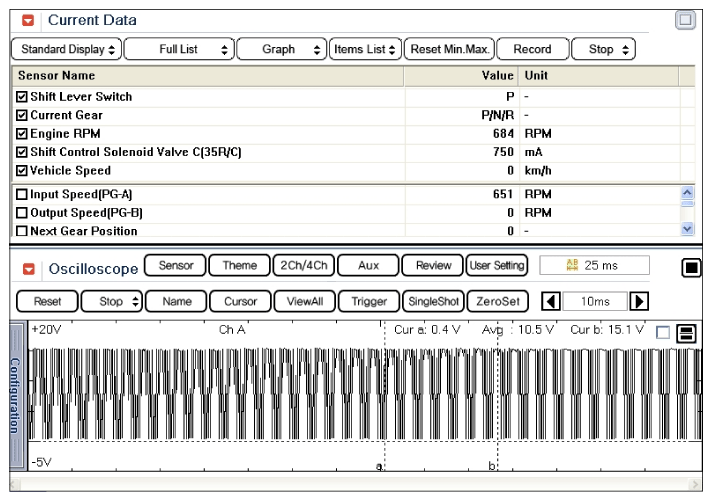Click the 651 Input Speed value
The image size is (712, 501).
(503, 194)
